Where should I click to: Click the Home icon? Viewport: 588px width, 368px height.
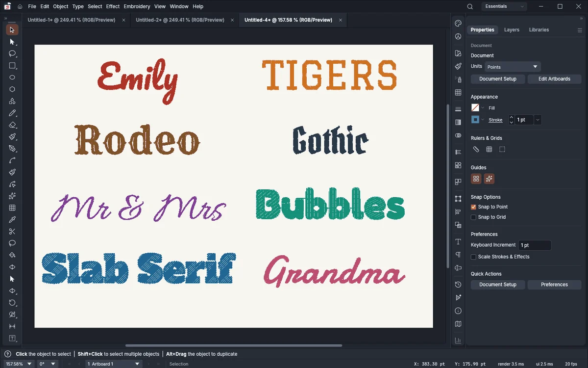pyautogui.click(x=20, y=6)
